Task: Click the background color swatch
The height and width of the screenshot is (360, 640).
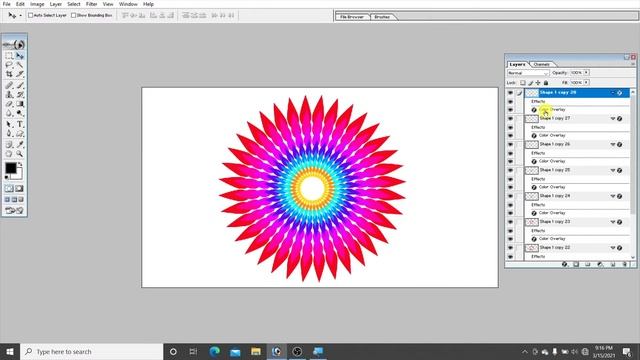Action: tap(18, 176)
